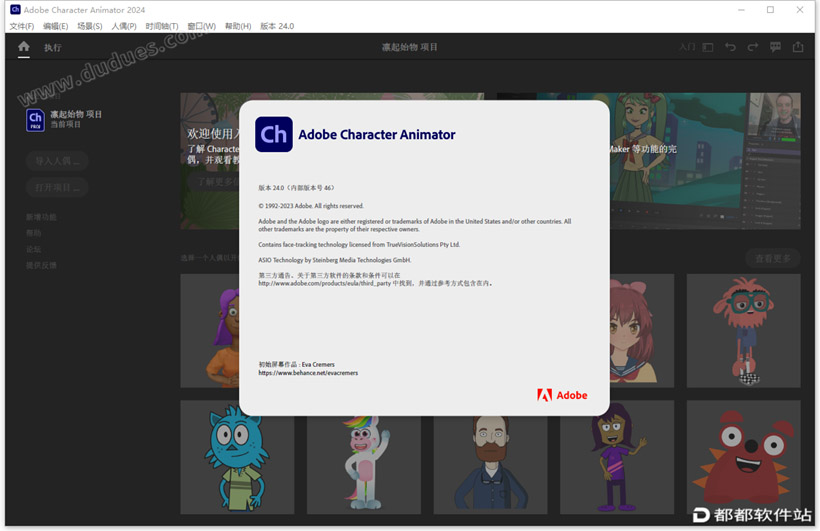This screenshot has width=820, height=531.
Task: Click the Adobe Character Animator dialog title
Action: pos(377,134)
